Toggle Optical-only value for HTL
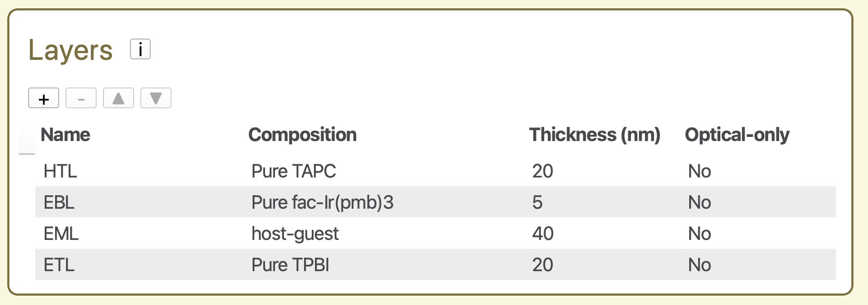868x305 pixels. [700, 171]
